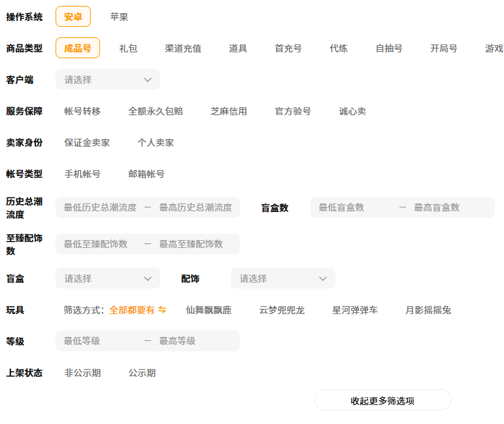This screenshot has height=424, width=504.
Task: Choose the 礼包 product type
Action: [x=128, y=48]
